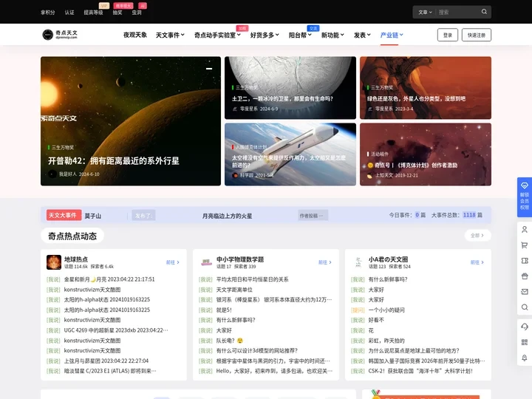
Task: Open the 奇点天文 site logo
Action: click(x=60, y=35)
